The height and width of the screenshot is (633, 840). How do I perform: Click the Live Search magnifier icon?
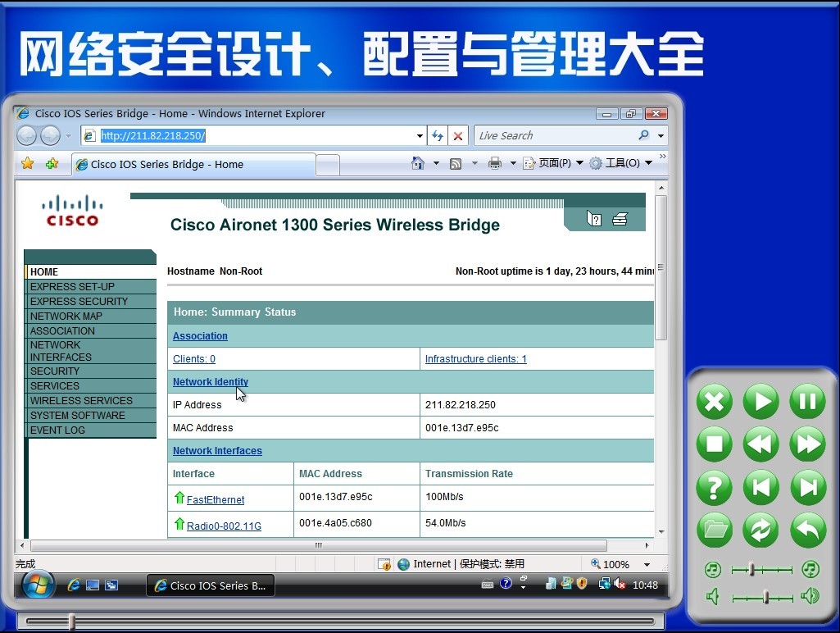tap(644, 135)
